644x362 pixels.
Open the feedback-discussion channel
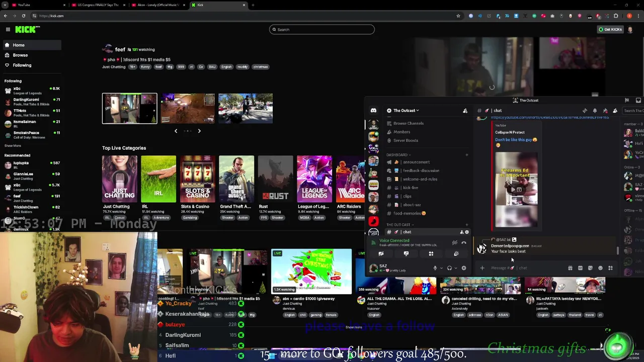427,171
